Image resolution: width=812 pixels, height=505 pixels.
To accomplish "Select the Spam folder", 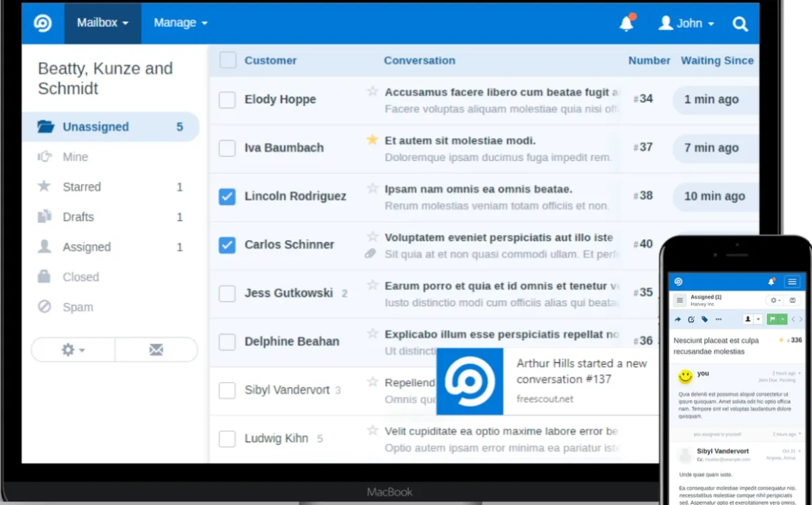I will (111, 307).
